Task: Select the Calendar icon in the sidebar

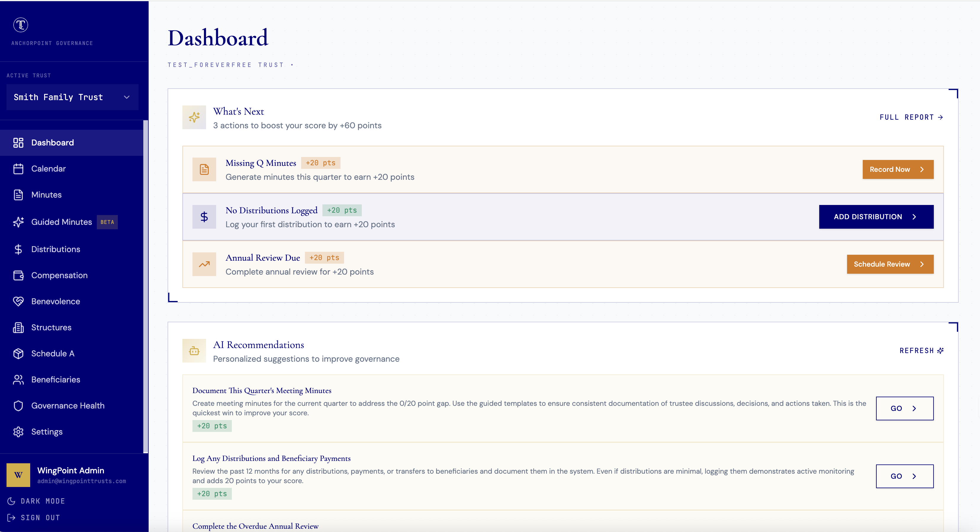Action: [x=19, y=169]
